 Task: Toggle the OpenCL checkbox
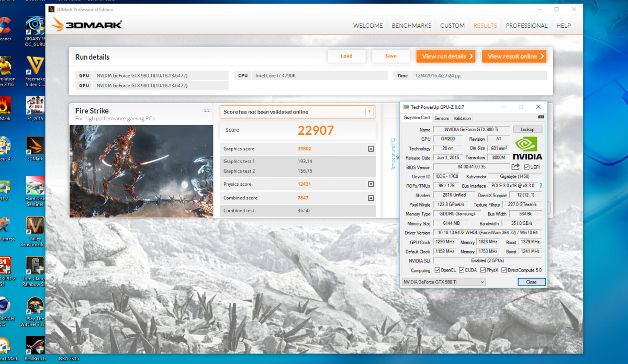[437, 270]
